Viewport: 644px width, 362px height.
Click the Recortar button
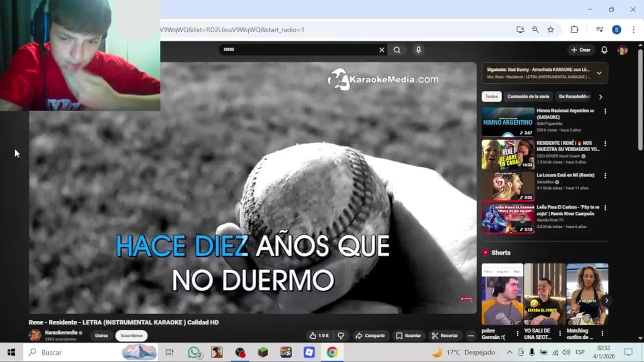(445, 335)
